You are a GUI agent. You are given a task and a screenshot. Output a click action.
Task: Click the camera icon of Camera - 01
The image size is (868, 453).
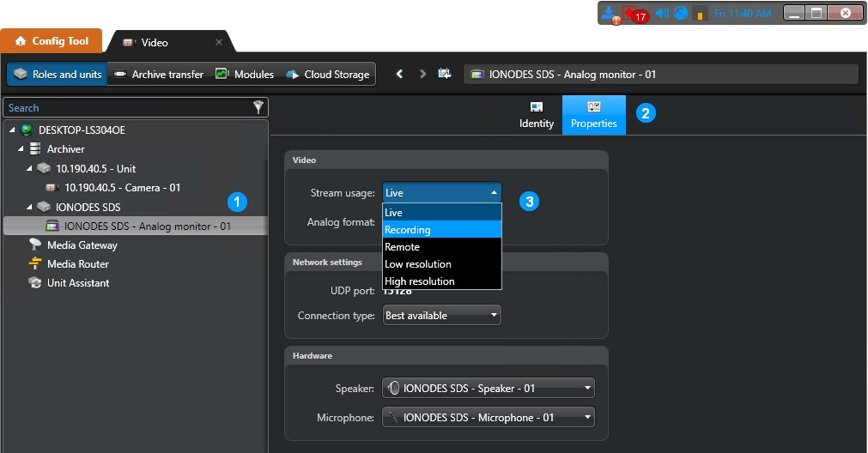coord(52,188)
